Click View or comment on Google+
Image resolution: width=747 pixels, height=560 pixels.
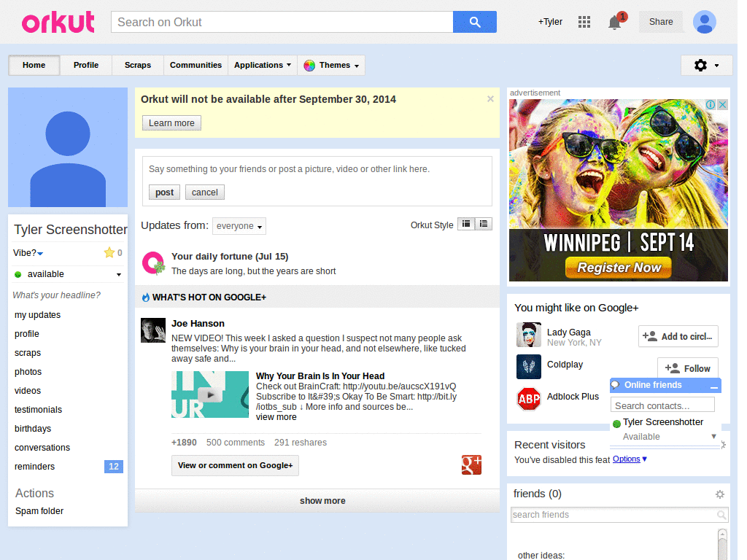(236, 465)
